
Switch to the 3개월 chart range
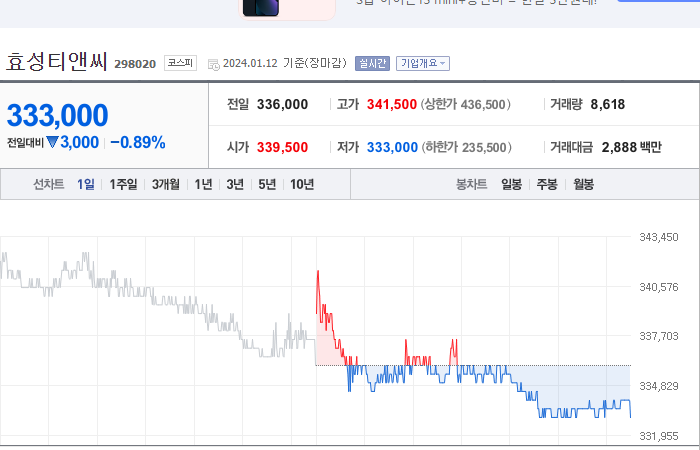coord(166,184)
